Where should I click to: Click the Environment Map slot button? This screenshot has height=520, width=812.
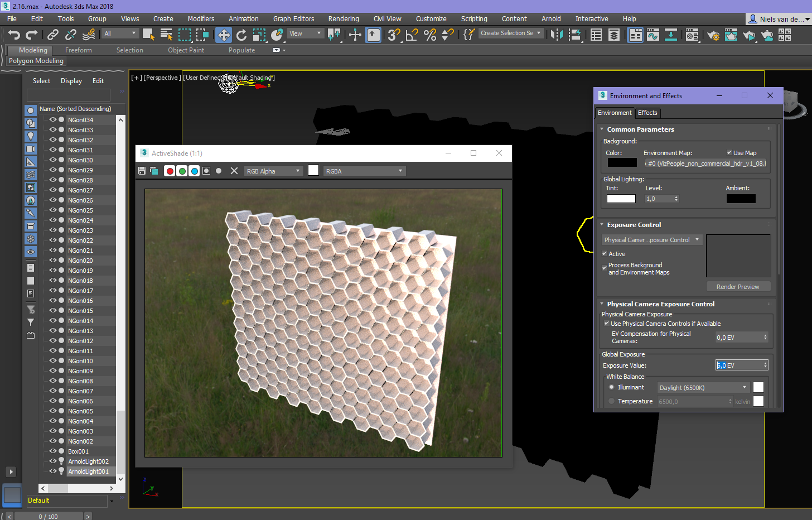click(706, 163)
